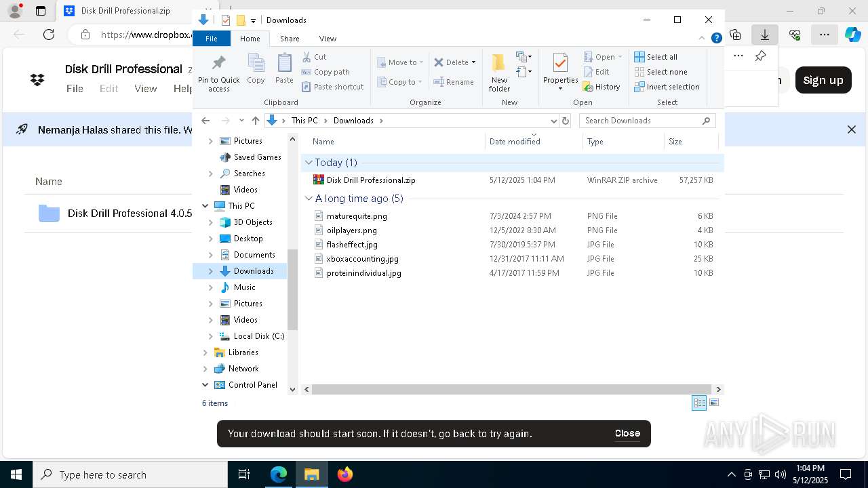Click the Edit ribbon button
Viewport: 868px width, 488px height.
596,72
